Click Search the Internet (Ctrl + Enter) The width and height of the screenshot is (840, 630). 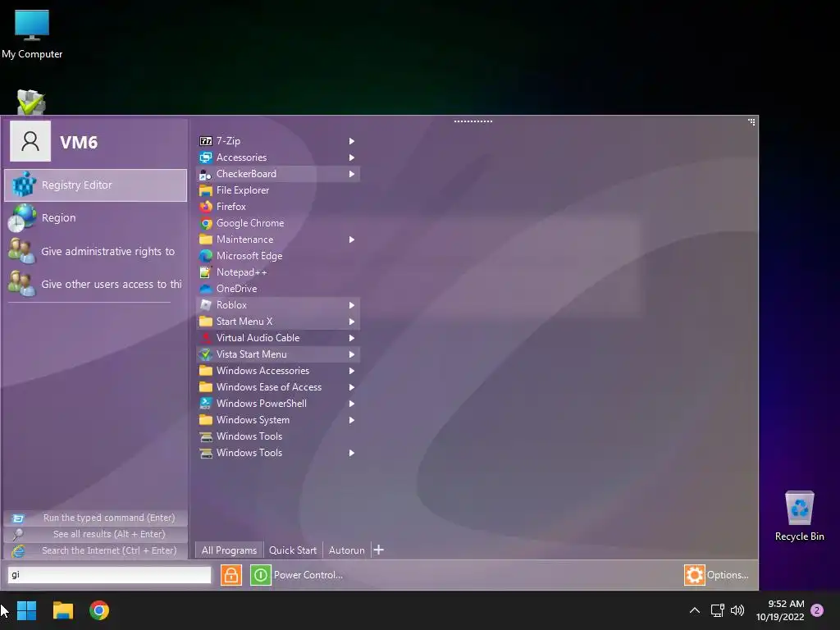96,550
